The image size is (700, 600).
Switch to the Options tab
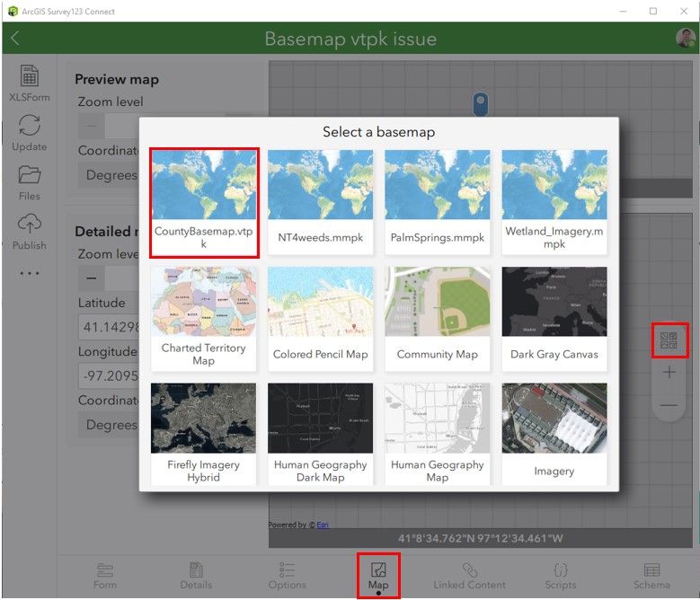287,576
